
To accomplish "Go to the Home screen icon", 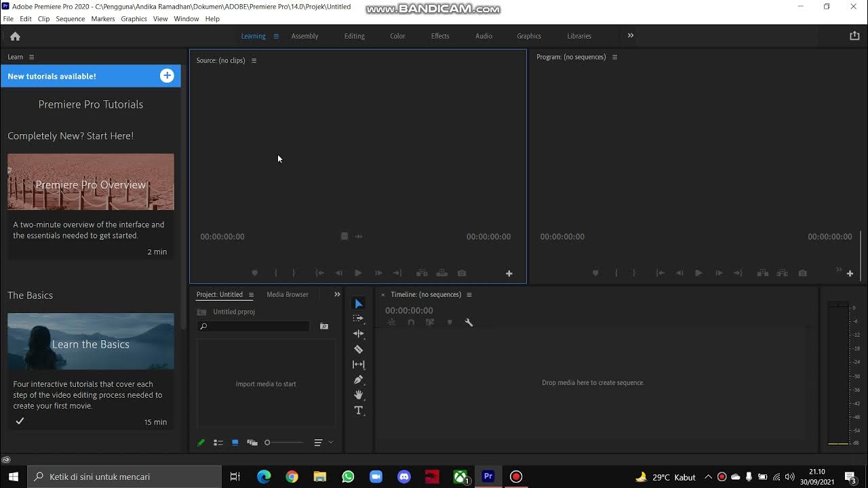I will pos(15,36).
